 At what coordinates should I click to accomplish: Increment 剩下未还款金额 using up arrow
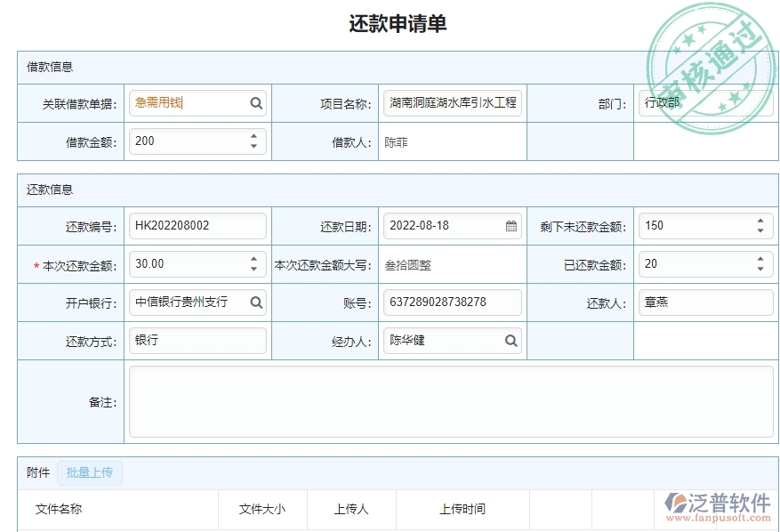pyautogui.click(x=761, y=221)
